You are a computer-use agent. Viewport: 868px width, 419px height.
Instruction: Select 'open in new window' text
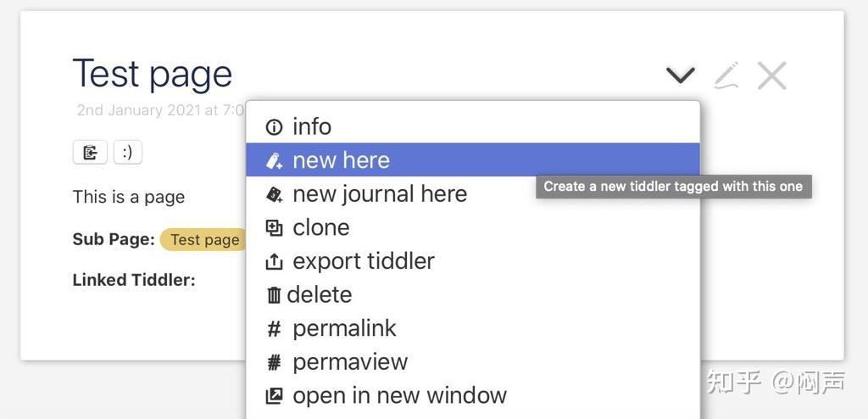point(399,396)
